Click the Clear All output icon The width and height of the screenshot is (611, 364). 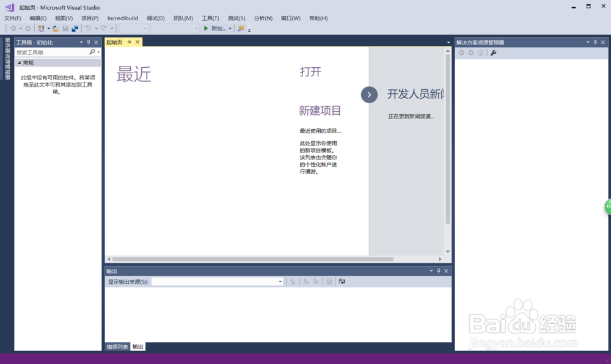[x=329, y=282]
